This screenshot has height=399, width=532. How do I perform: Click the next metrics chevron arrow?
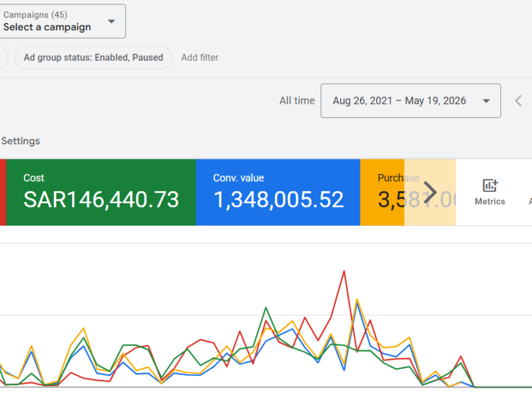(430, 193)
